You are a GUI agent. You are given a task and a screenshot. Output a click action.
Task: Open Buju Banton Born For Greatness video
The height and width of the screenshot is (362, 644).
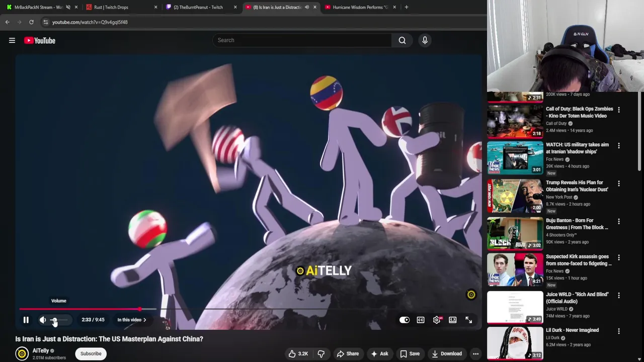tap(515, 233)
